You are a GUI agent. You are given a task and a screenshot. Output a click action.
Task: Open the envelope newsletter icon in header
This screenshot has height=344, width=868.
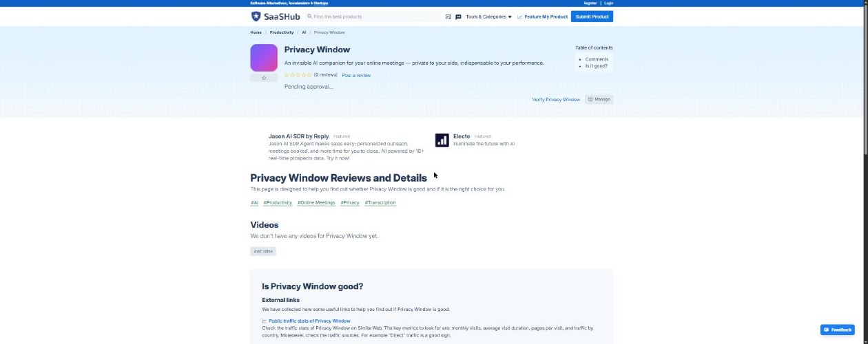click(448, 17)
